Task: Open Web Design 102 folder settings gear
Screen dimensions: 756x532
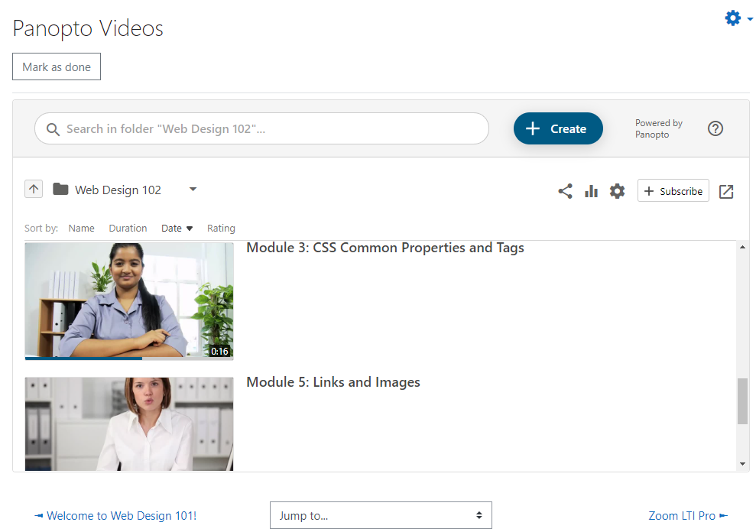Action: pyautogui.click(x=617, y=192)
